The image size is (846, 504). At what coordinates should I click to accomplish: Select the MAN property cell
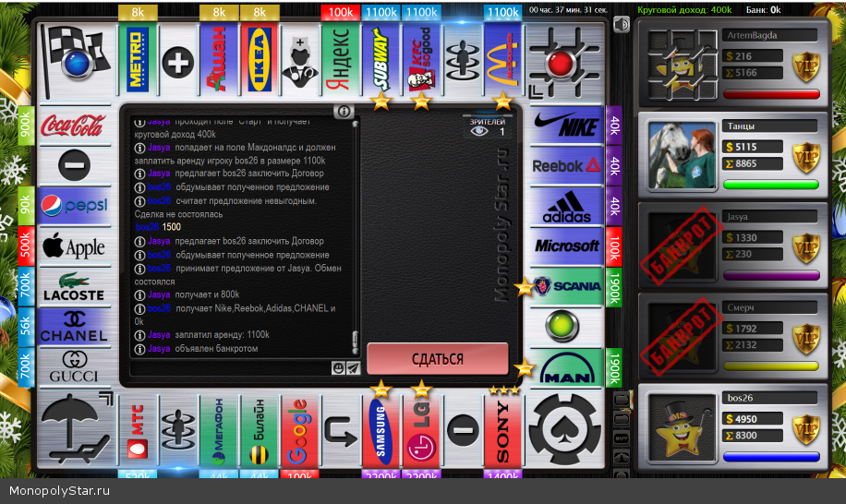(x=566, y=367)
